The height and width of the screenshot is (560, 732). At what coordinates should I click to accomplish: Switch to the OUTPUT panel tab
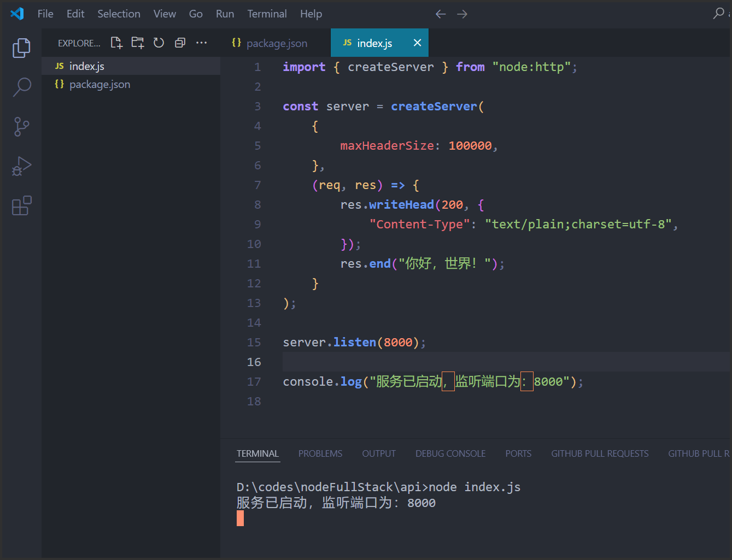click(x=379, y=453)
